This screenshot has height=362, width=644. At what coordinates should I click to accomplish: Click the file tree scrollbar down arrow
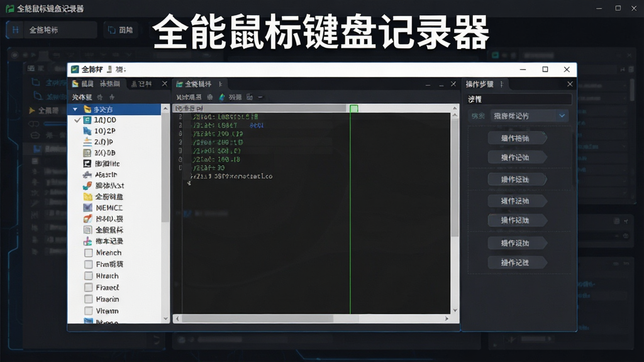[165, 319]
